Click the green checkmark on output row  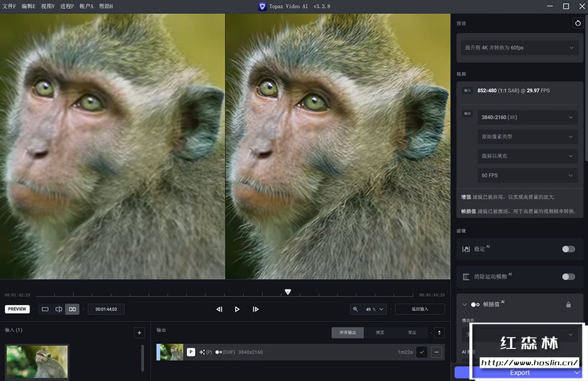tap(422, 352)
